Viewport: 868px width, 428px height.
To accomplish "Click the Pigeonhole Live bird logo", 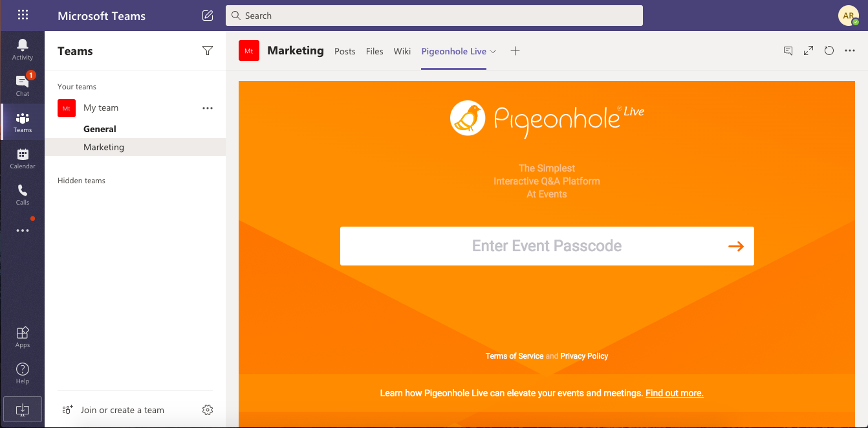I will 468,118.
